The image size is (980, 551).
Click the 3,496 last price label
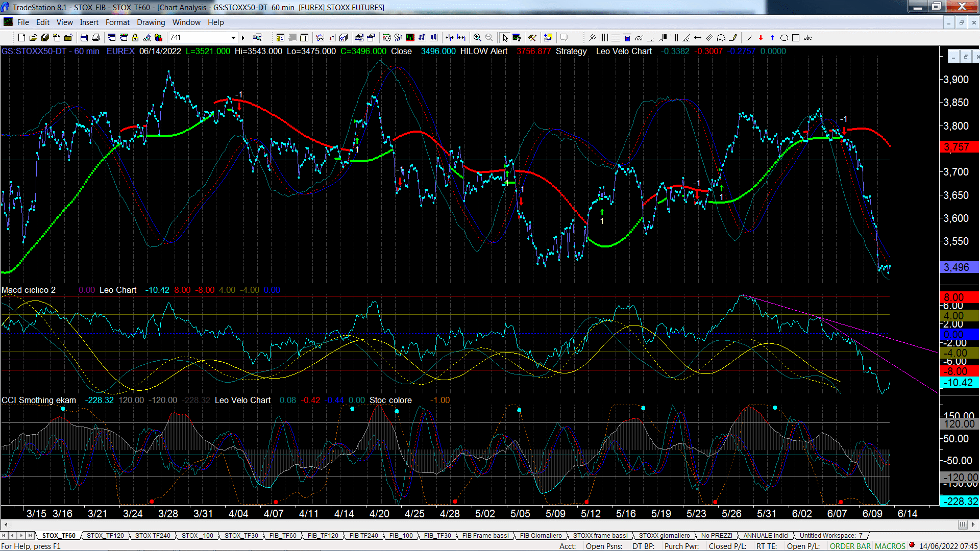point(959,267)
